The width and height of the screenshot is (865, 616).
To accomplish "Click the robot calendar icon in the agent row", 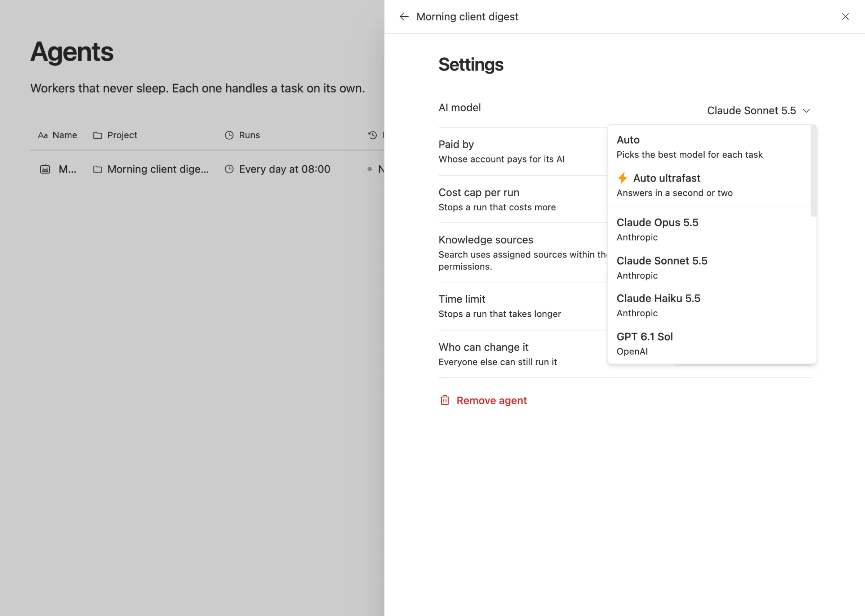I will tap(45, 169).
